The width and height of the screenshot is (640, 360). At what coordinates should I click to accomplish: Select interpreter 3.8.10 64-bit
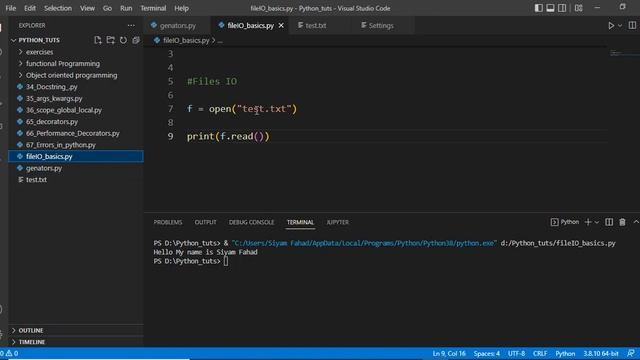coord(600,353)
